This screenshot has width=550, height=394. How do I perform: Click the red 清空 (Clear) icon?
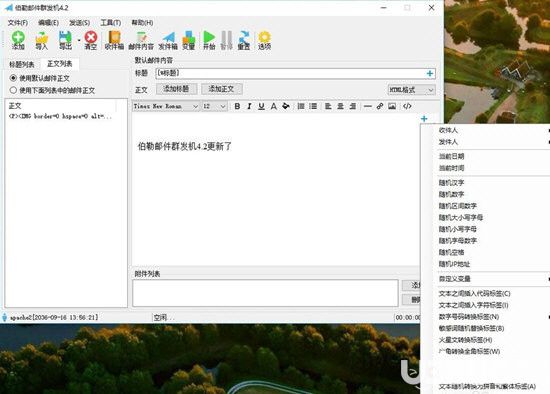(x=90, y=40)
